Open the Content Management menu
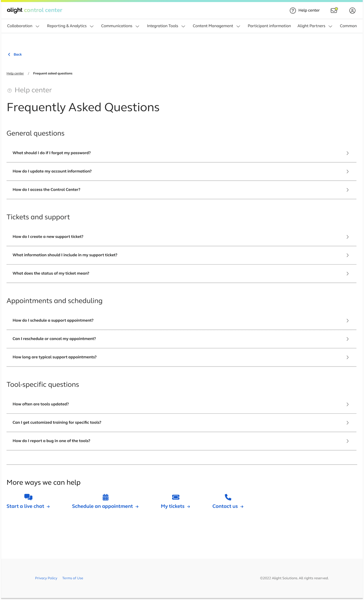Image resolution: width=364 pixels, height=600 pixels. point(216,26)
